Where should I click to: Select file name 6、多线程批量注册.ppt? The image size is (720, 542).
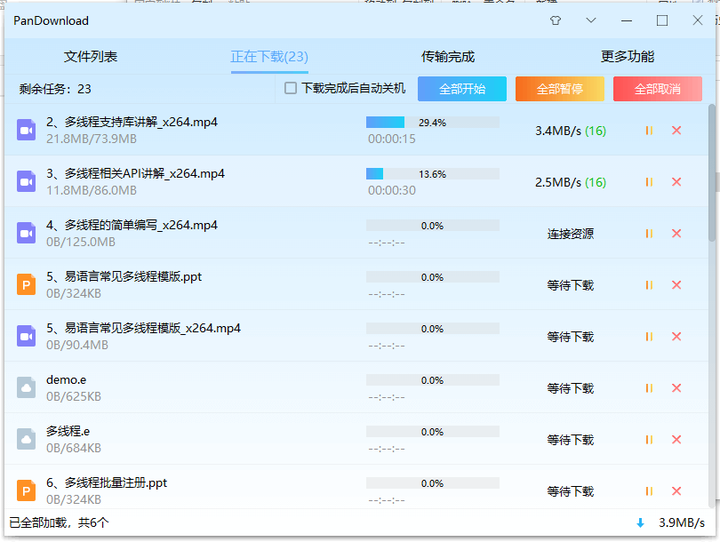(x=107, y=483)
